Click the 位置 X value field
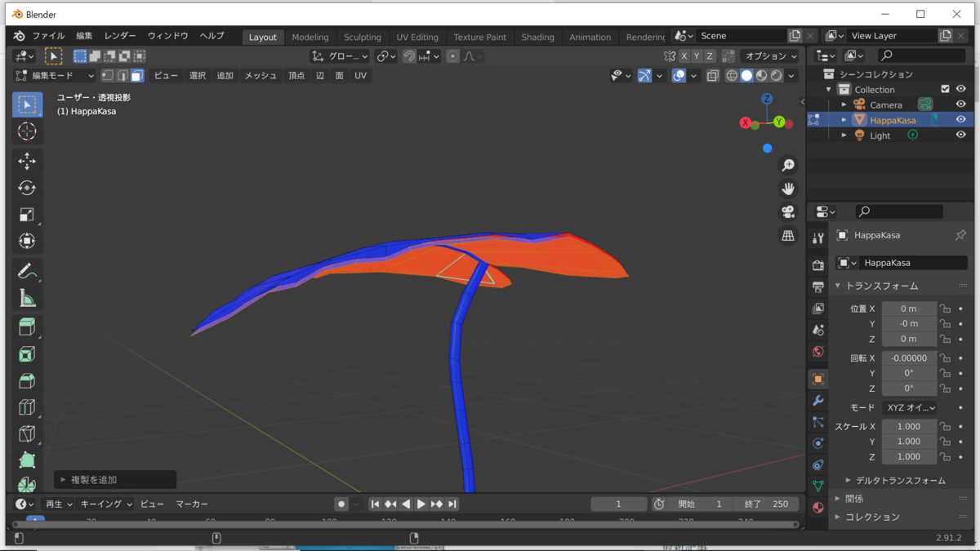This screenshot has width=980, height=551. point(909,309)
